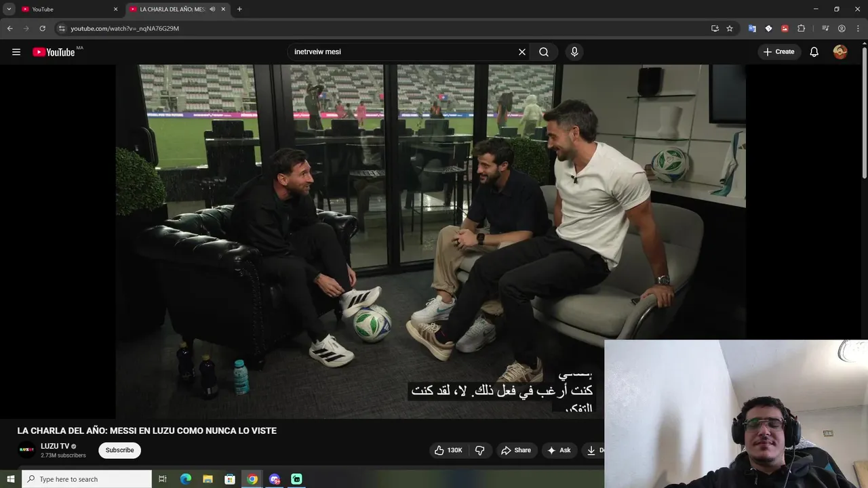Close the first YouTube tab
This screenshot has height=488, width=868.
[x=115, y=9]
